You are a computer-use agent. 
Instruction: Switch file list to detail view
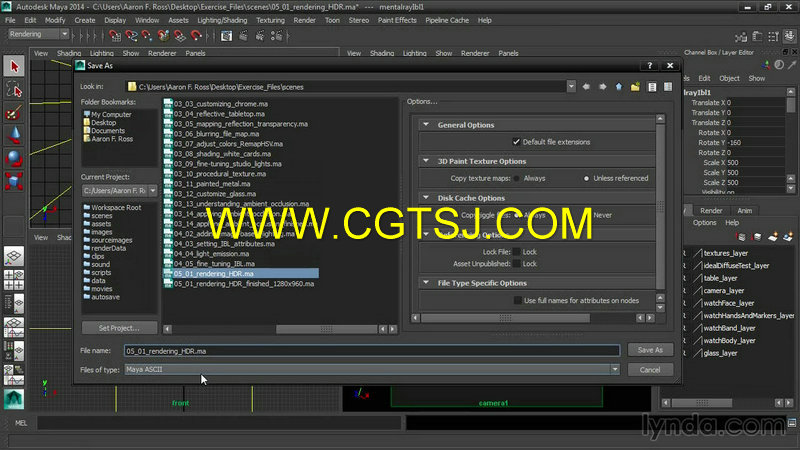668,87
